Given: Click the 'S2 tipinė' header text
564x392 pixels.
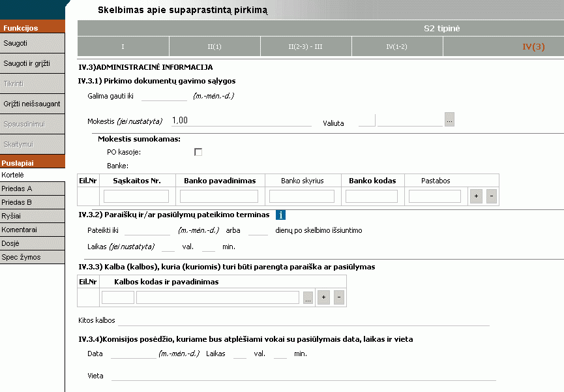Looking at the screenshot, I should pos(441,29).
